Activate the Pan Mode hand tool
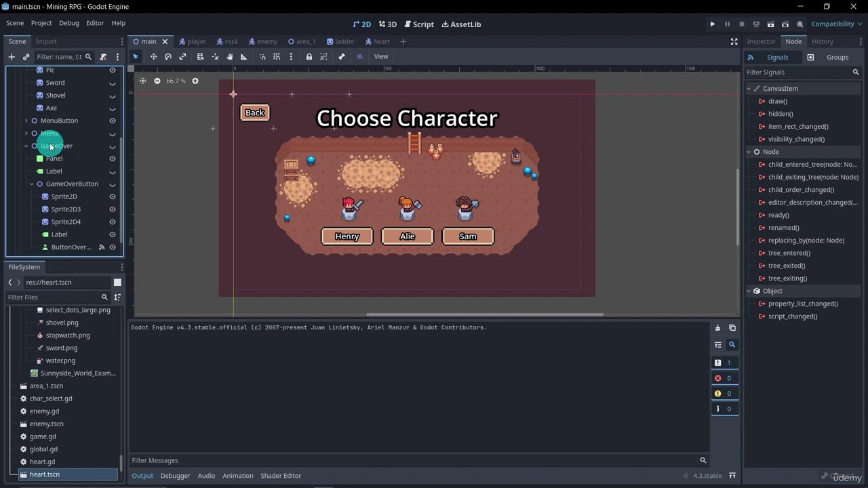 tap(230, 57)
